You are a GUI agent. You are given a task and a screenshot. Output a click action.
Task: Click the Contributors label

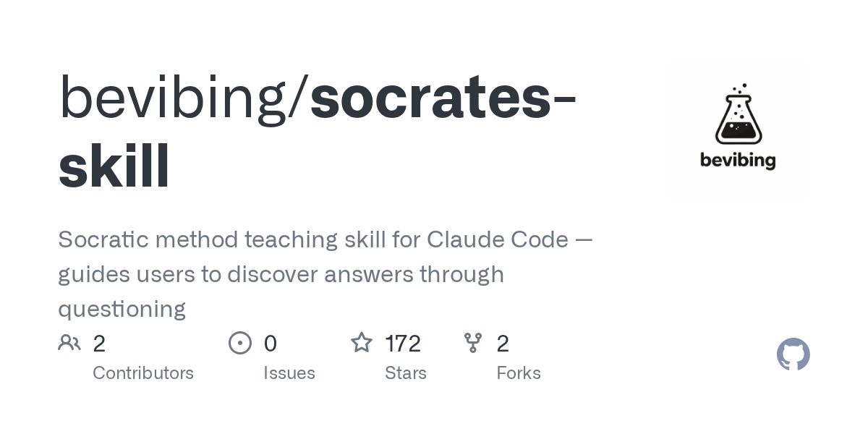pos(143,373)
